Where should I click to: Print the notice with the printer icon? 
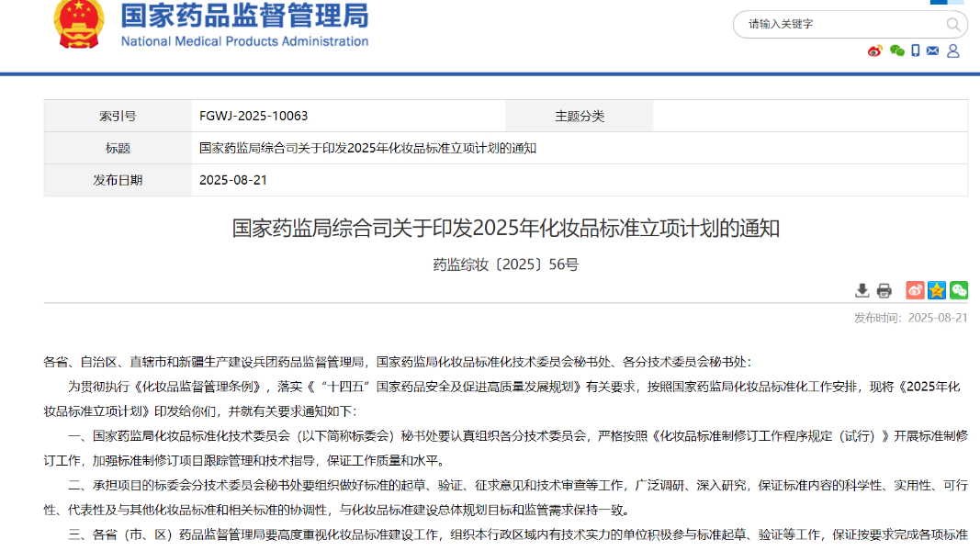884,290
